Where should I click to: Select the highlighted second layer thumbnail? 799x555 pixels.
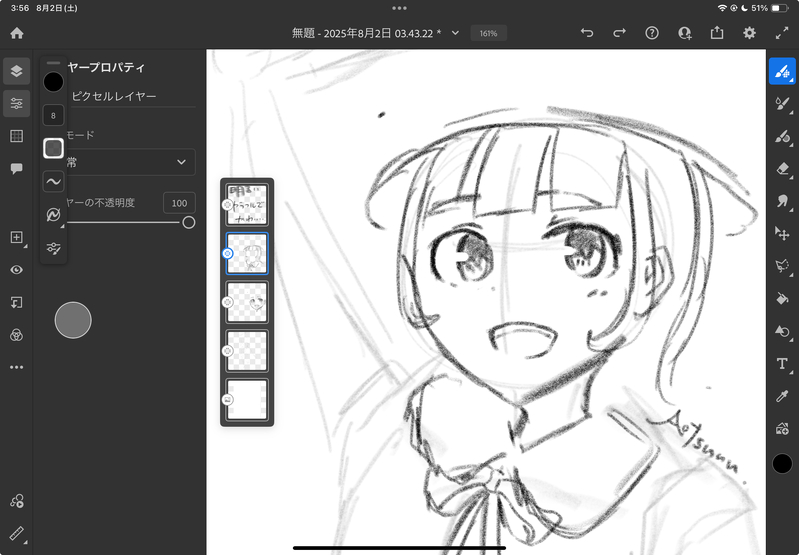pos(247,253)
